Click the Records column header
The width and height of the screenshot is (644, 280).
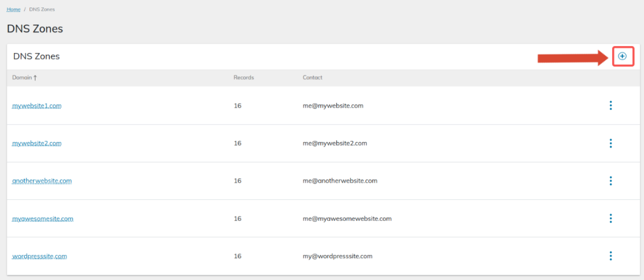tap(243, 78)
